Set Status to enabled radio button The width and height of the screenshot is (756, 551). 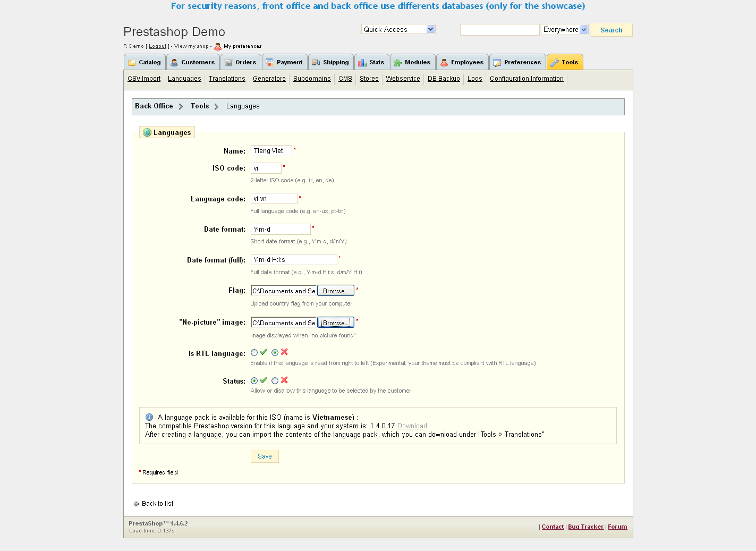254,380
